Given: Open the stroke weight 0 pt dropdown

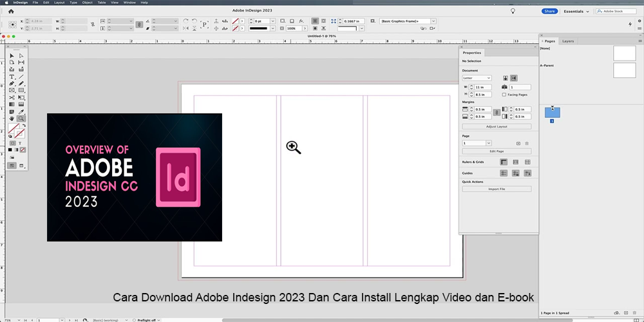Looking at the screenshot, I should (x=272, y=21).
